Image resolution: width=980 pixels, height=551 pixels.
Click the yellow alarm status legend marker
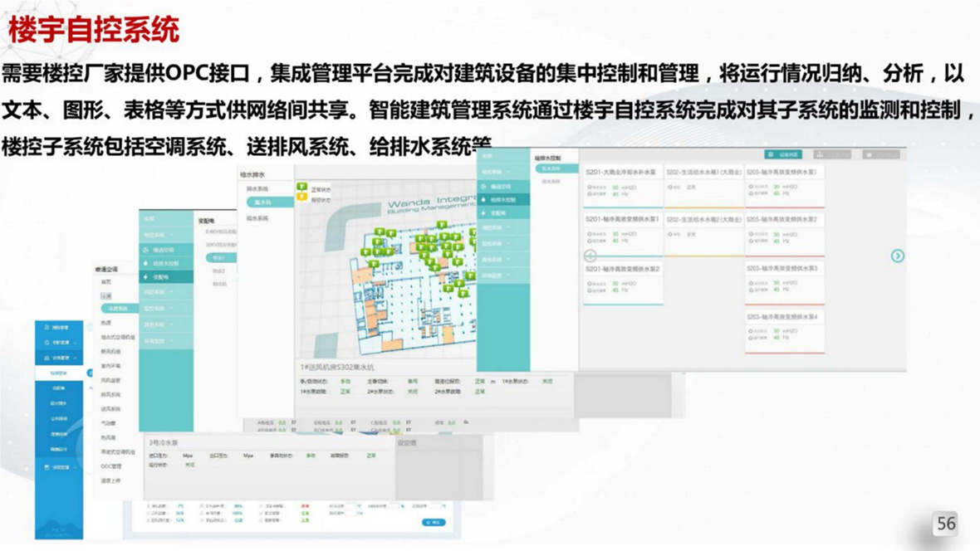(x=301, y=197)
